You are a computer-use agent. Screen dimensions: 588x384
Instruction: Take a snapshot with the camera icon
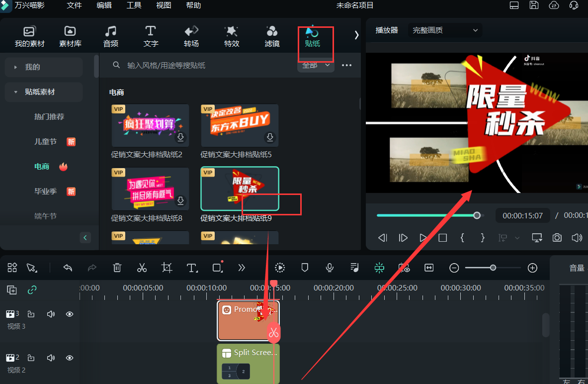pos(557,238)
